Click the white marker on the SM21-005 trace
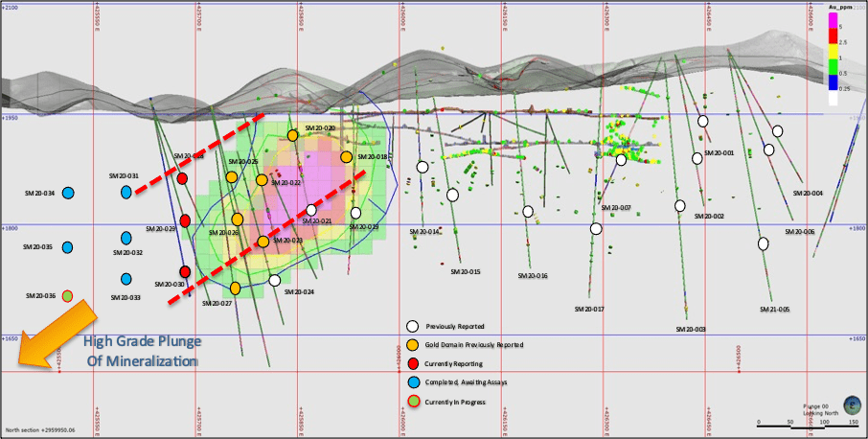Image resolution: width=868 pixels, height=439 pixels. [764, 243]
